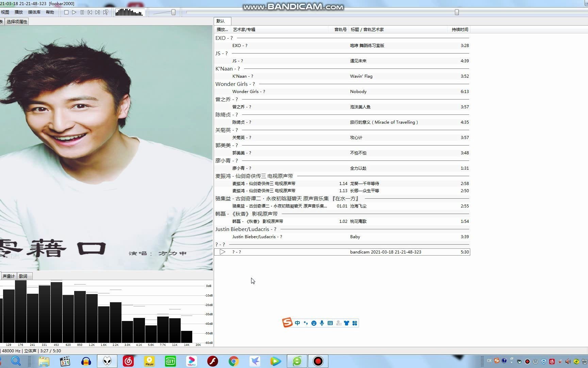Open the 帮助 menu
The image size is (588, 368).
pyautogui.click(x=50, y=12)
